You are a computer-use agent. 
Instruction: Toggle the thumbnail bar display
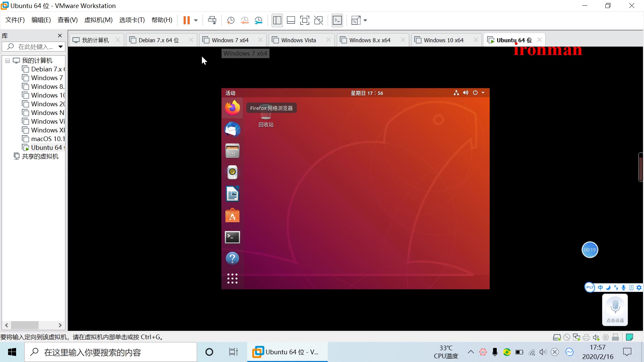click(x=291, y=20)
